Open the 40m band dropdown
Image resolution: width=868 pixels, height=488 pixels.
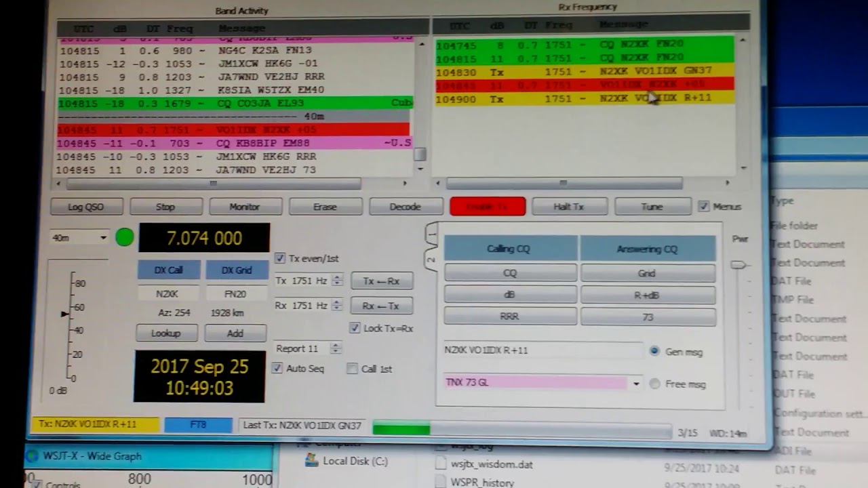(79, 238)
